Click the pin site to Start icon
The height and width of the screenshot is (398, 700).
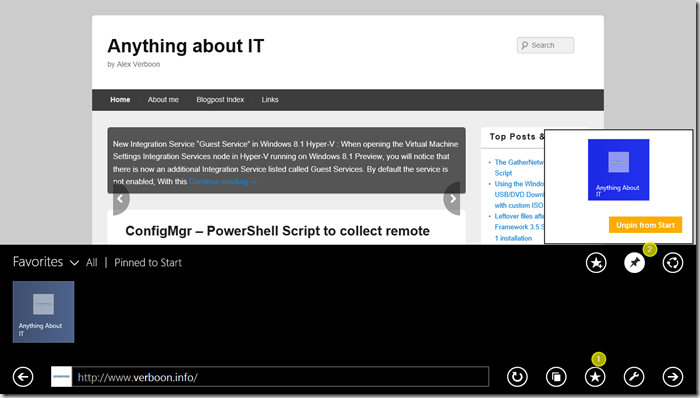tap(634, 262)
